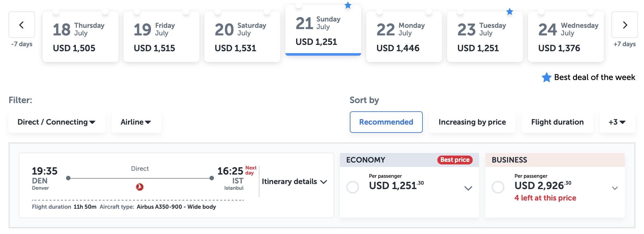Go back 7 days with left arrow
This screenshot has height=234, width=644.
click(x=22, y=25)
